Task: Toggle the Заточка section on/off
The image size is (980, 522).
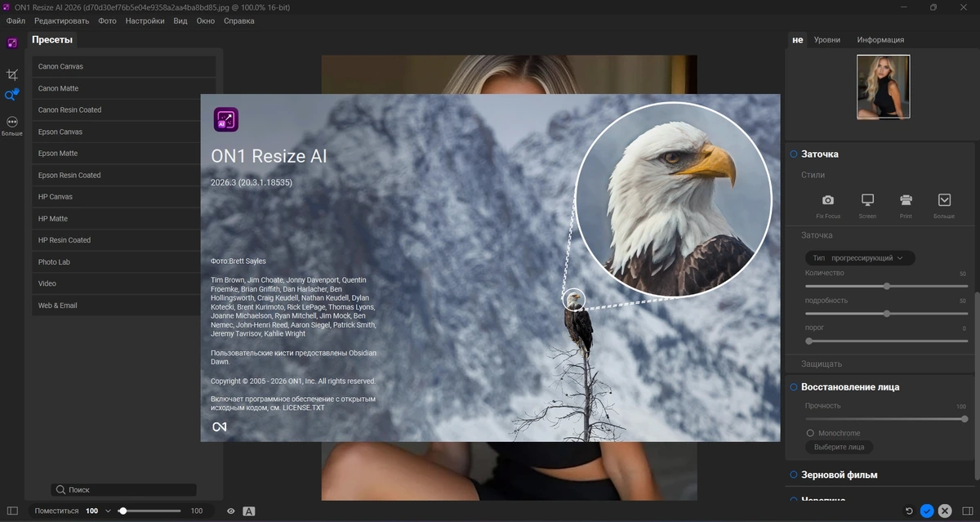Action: tap(793, 154)
